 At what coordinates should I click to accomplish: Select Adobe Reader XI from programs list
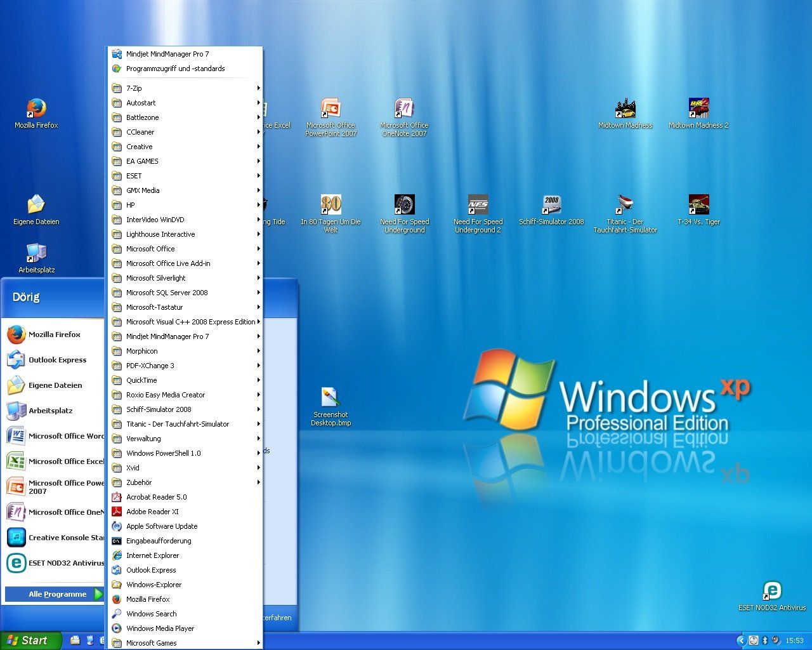tap(186, 512)
